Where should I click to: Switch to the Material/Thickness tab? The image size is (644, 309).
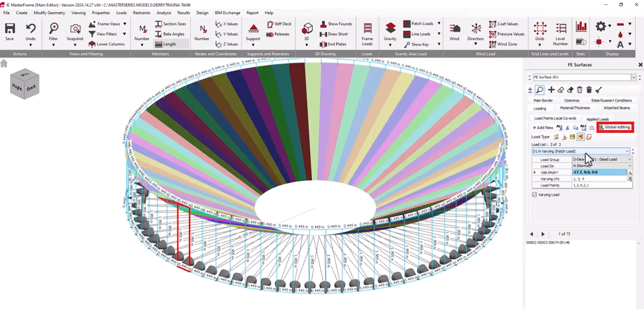[x=575, y=108]
